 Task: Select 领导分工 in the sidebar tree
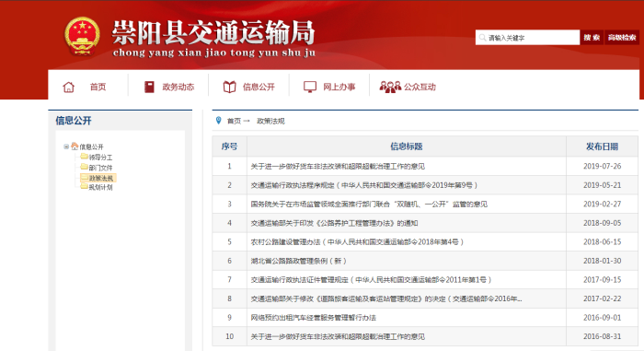(x=100, y=158)
